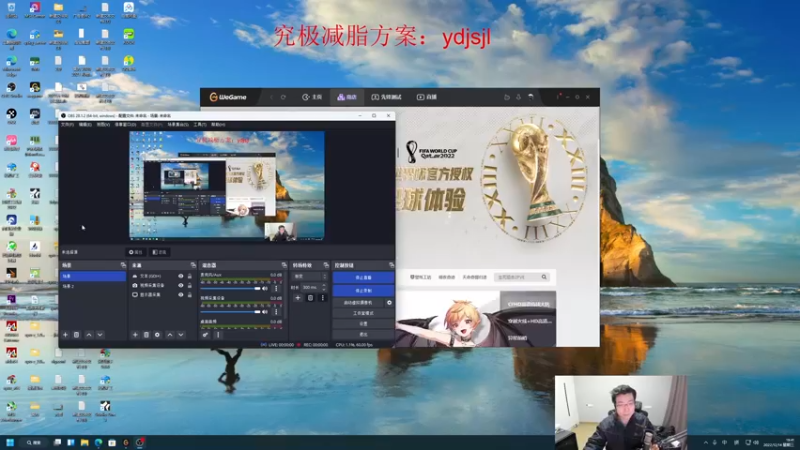Mute the video capture device audio track
This screenshot has height=450, width=800.
pyautogui.click(x=265, y=312)
